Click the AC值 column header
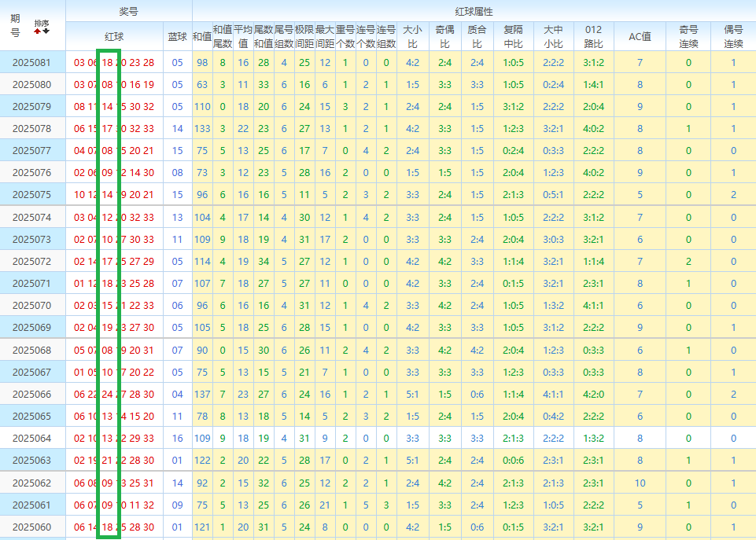 (x=640, y=36)
